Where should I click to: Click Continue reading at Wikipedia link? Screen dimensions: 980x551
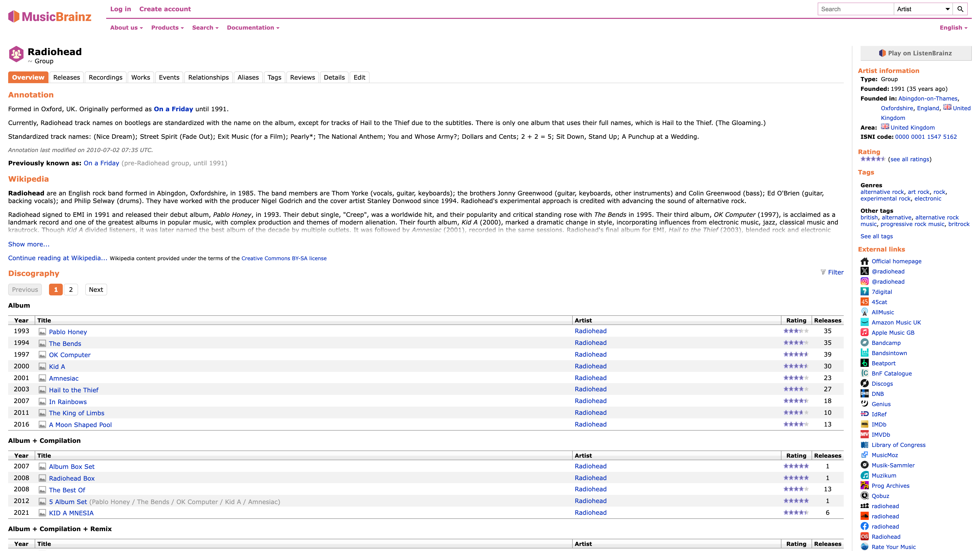point(57,258)
